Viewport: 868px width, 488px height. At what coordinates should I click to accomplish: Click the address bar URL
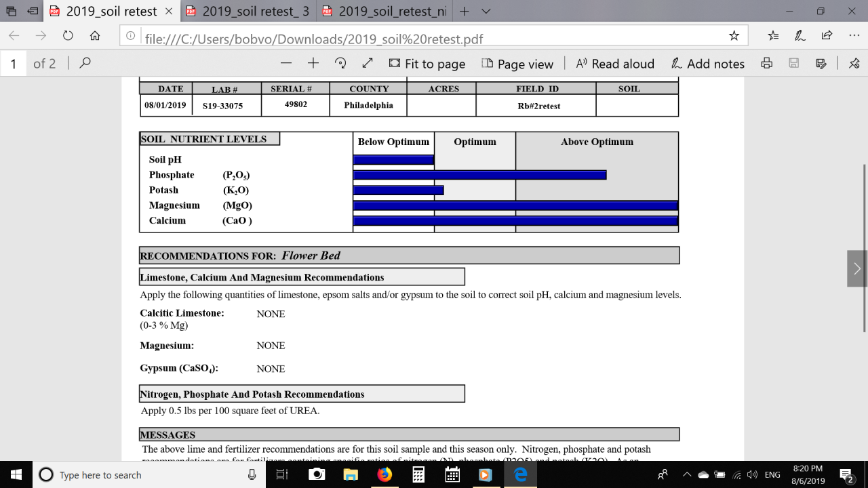pos(314,39)
